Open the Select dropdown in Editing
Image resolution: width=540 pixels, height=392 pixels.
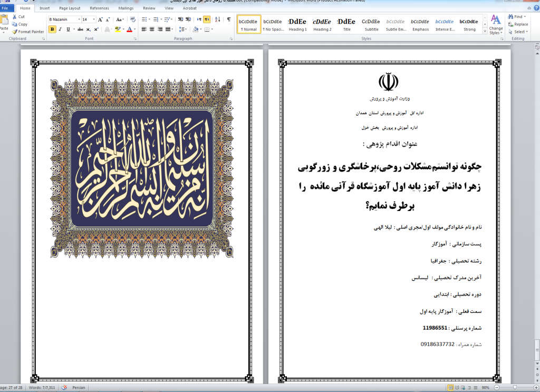tap(518, 32)
